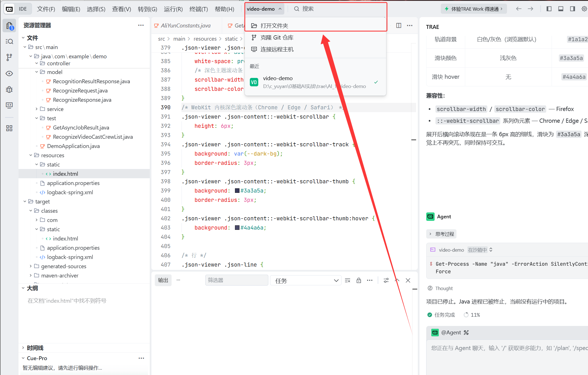Toggle the right secondary sidebar
This screenshot has width=588, height=375.
573,9
